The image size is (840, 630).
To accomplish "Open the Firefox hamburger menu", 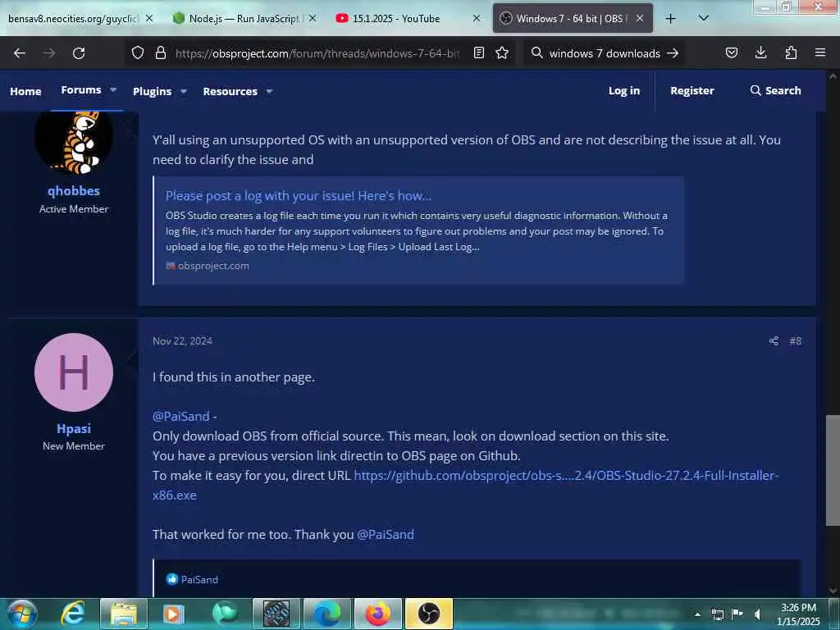I will [820, 53].
